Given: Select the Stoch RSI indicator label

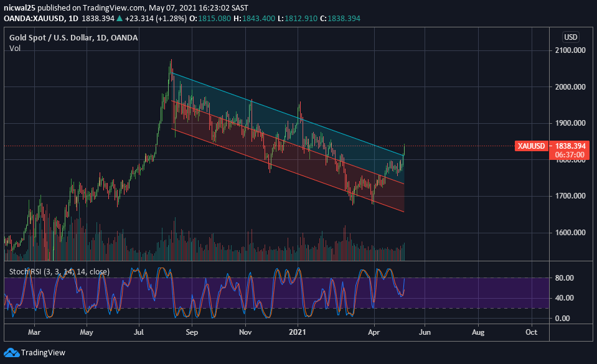Looking at the screenshot, I should pyautogui.click(x=59, y=272).
